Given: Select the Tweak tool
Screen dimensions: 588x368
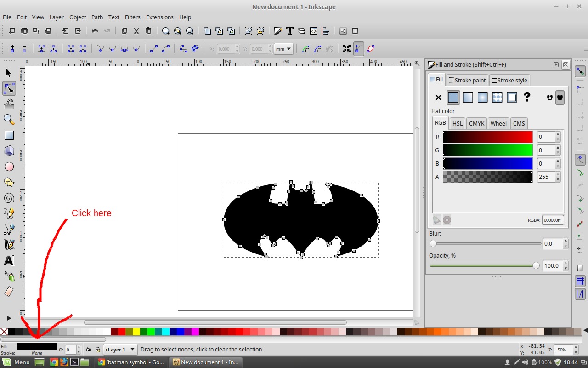Looking at the screenshot, I should tap(9, 103).
